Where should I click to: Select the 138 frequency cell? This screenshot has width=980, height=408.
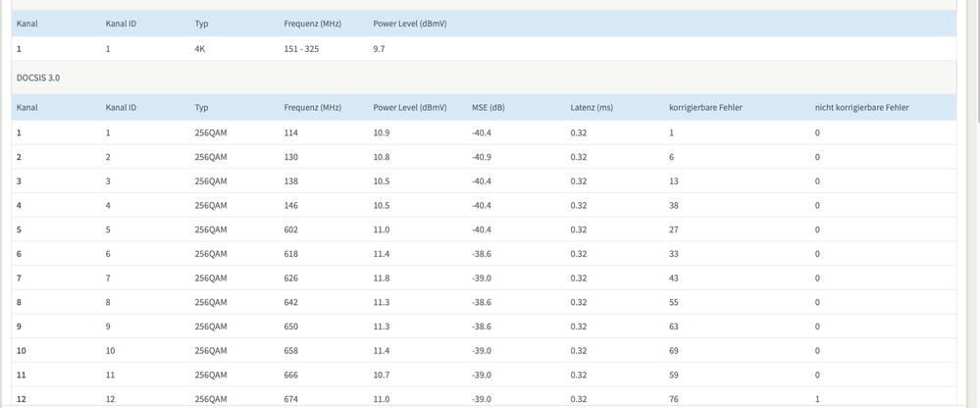[x=290, y=181]
